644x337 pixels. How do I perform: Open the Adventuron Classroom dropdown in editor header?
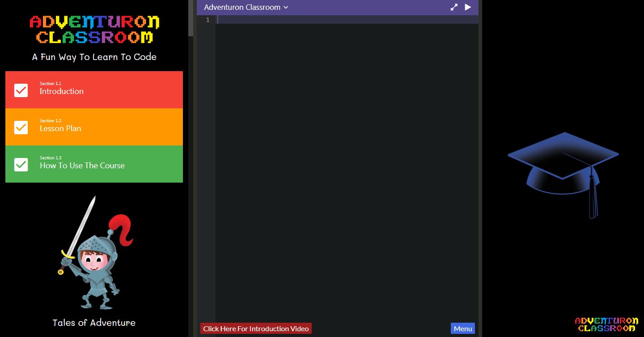point(246,7)
